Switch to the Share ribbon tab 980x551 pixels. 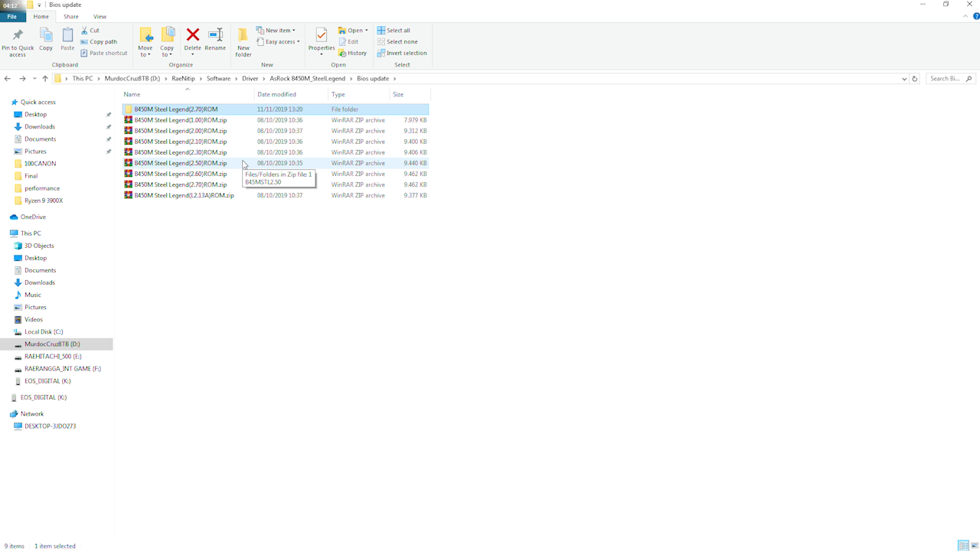pyautogui.click(x=71, y=16)
